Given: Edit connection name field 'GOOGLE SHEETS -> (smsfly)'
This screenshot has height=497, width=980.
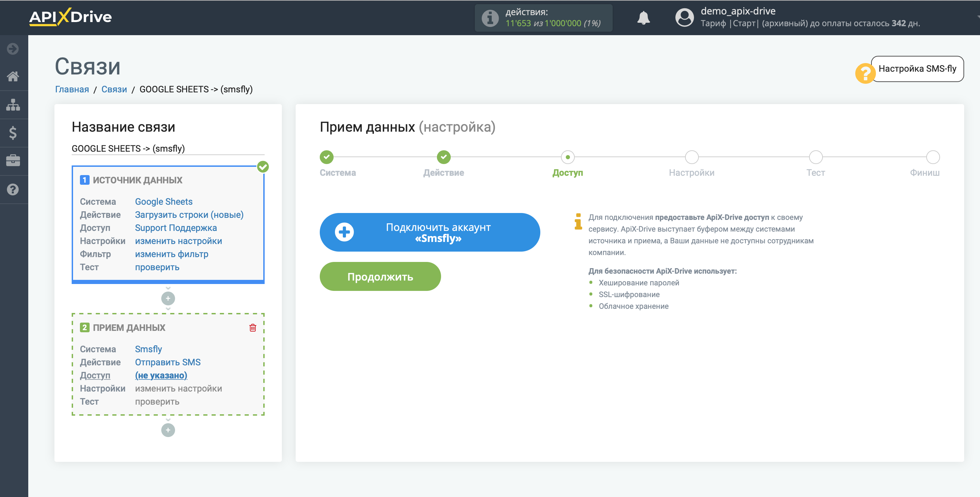Looking at the screenshot, I should 168,149.
